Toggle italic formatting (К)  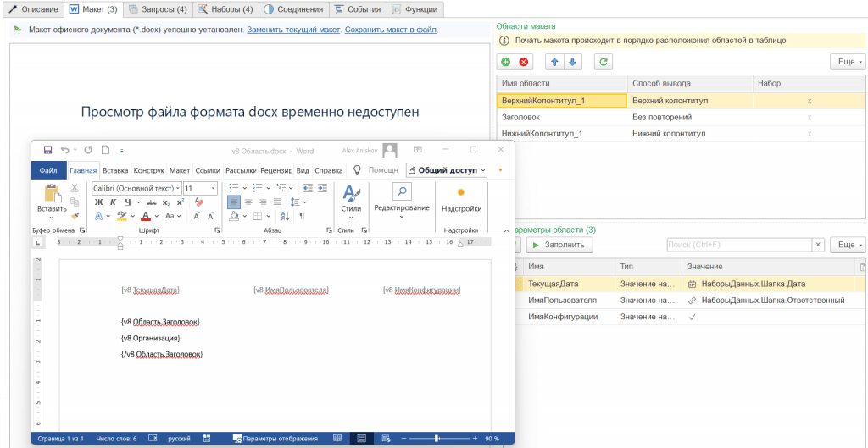coord(113,202)
